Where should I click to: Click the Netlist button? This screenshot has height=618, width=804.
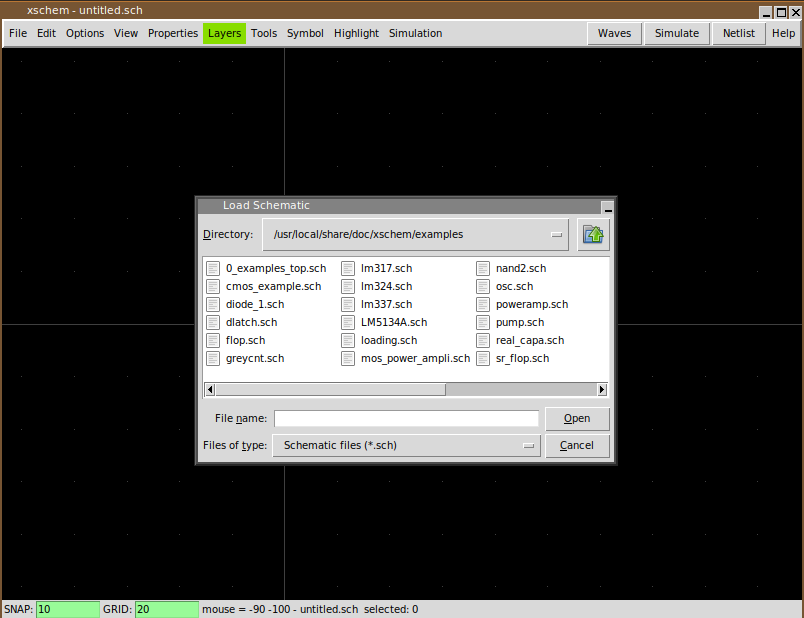pyautogui.click(x=739, y=33)
